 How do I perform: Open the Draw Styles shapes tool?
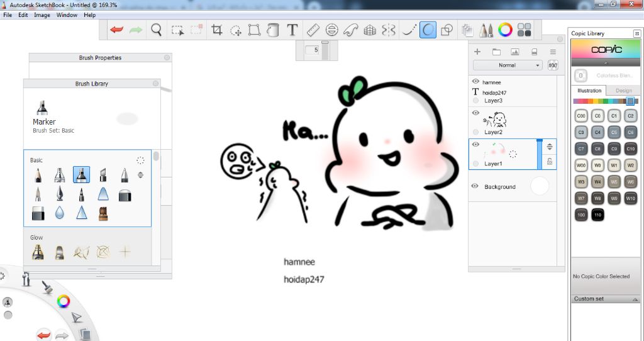[447, 30]
